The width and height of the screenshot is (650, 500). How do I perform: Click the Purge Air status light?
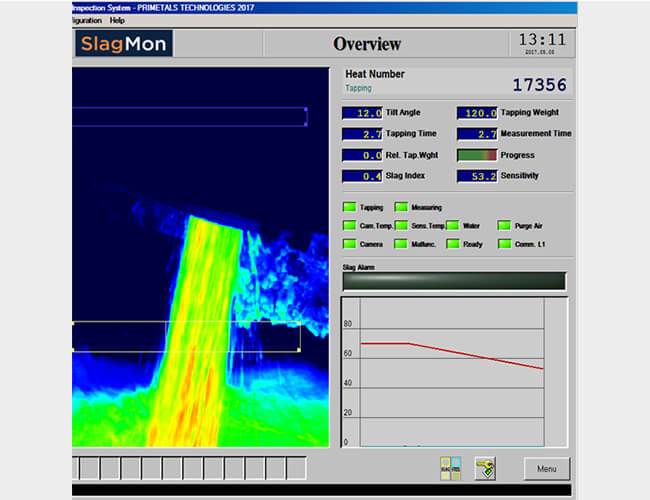(x=504, y=226)
